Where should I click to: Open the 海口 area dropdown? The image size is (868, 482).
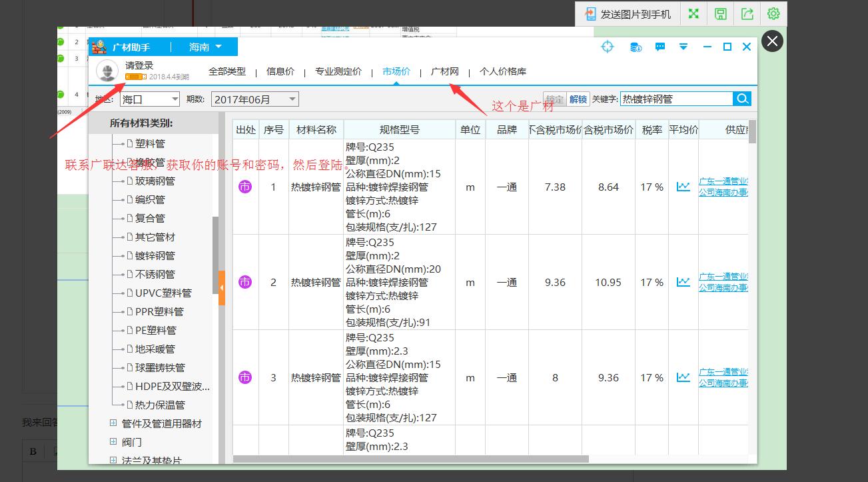pos(150,99)
